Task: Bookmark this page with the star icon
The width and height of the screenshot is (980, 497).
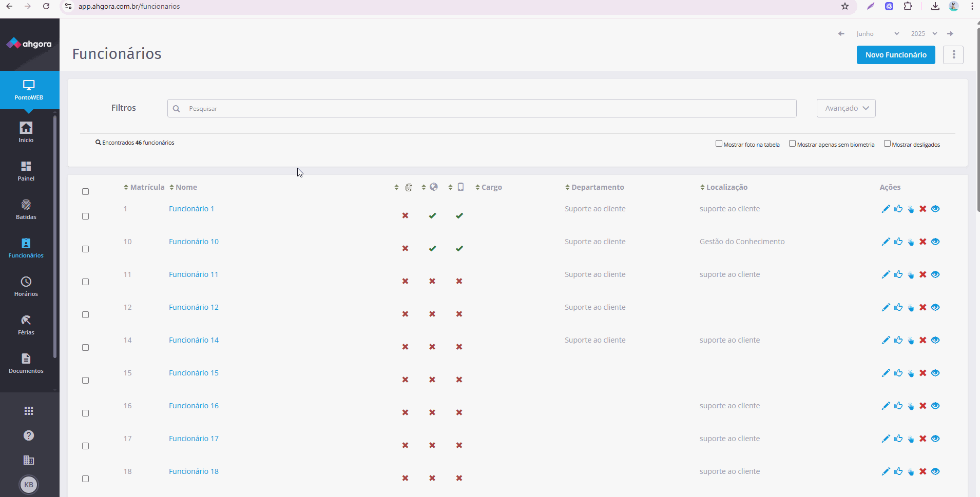Action: 845,6
